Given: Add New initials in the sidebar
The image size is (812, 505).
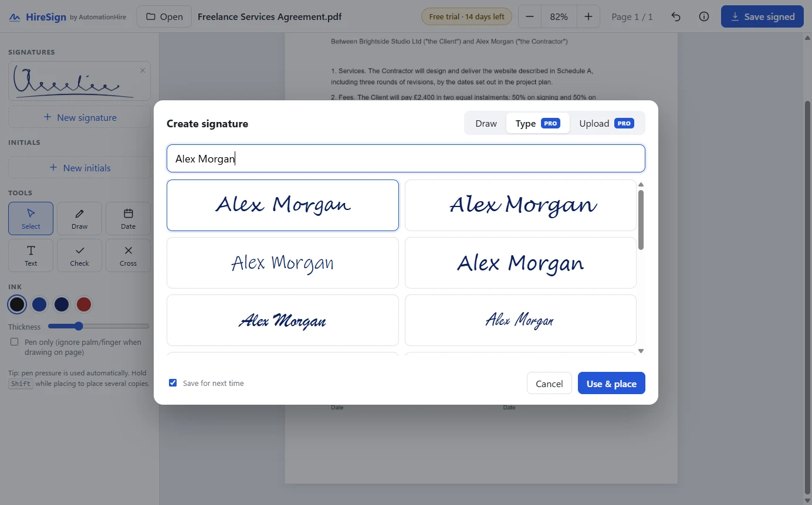Looking at the screenshot, I should [79, 168].
